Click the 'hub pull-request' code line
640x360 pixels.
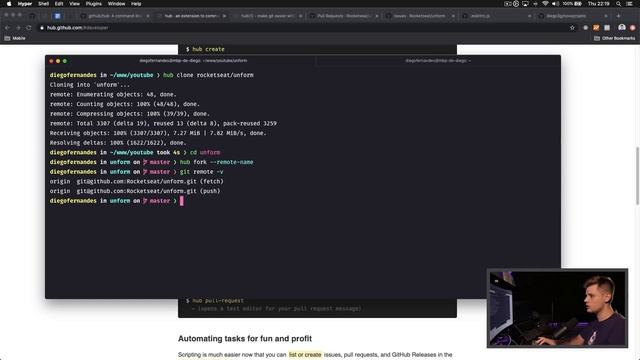tap(215, 301)
